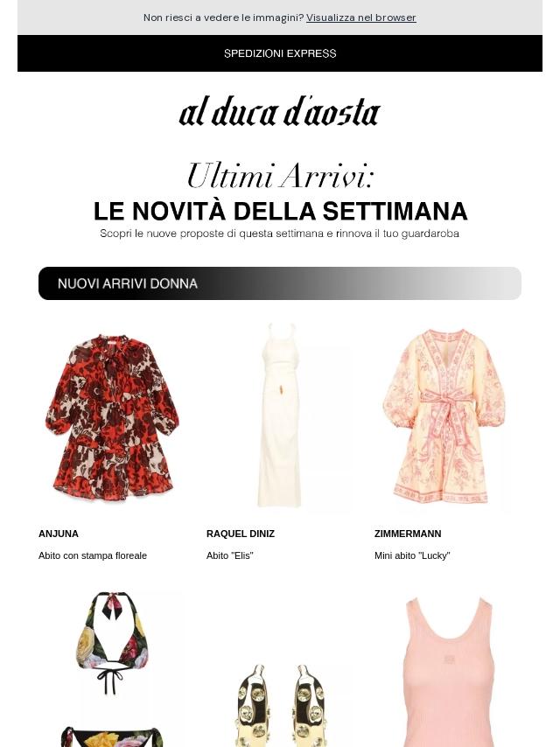Click 'Le novità della settimana' headline
Image resolution: width=560 pixels, height=747 pixels.
coord(280,211)
